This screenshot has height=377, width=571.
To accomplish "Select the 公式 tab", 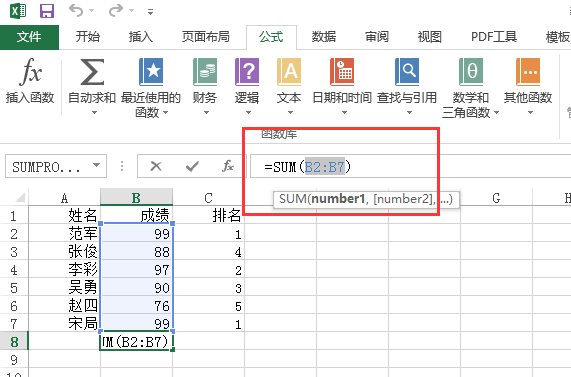I will [x=271, y=37].
